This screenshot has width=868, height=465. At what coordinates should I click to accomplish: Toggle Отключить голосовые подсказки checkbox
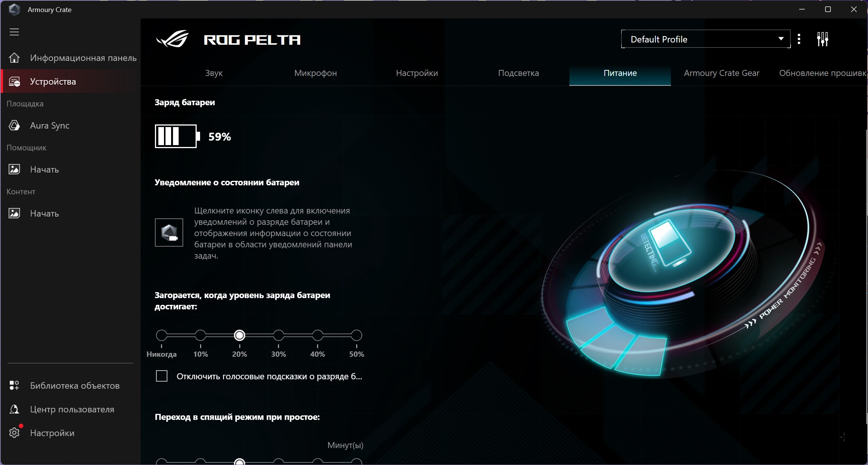click(x=162, y=376)
